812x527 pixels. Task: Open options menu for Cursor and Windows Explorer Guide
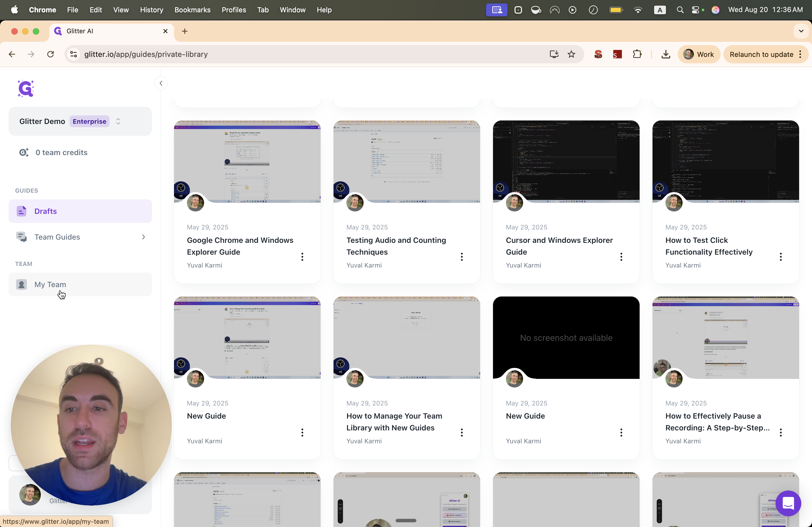click(x=621, y=257)
